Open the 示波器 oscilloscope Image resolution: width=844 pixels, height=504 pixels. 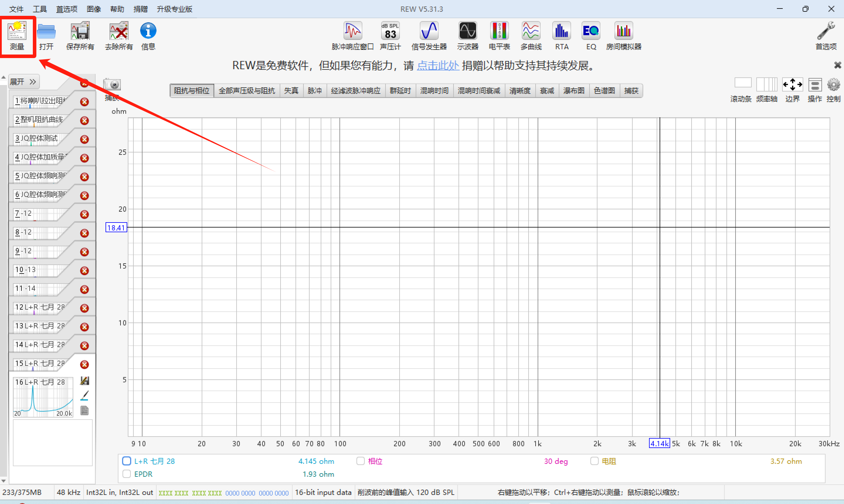point(468,36)
